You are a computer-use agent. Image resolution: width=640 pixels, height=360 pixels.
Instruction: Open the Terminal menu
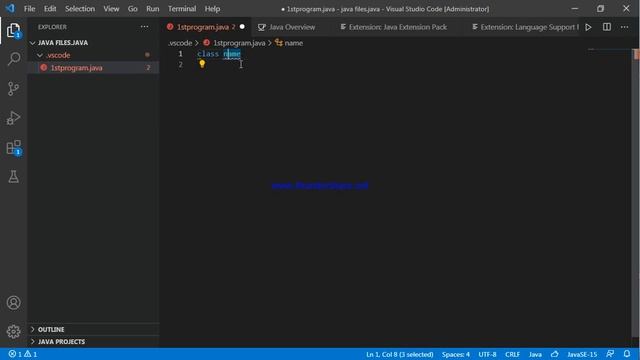tap(182, 9)
